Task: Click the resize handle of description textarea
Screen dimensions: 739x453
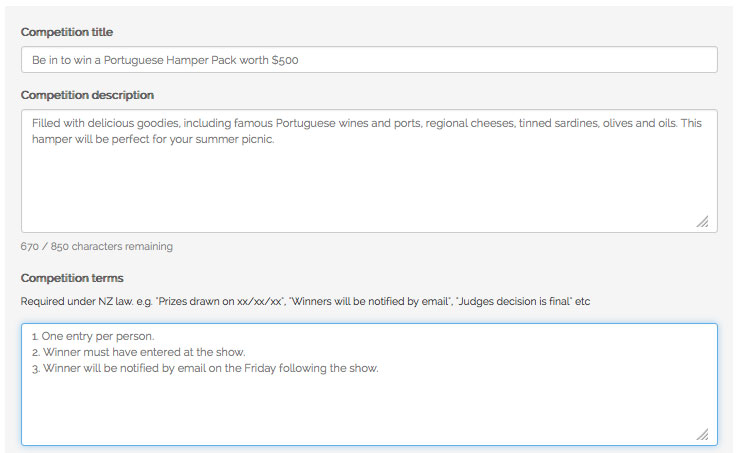Action: 702,222
